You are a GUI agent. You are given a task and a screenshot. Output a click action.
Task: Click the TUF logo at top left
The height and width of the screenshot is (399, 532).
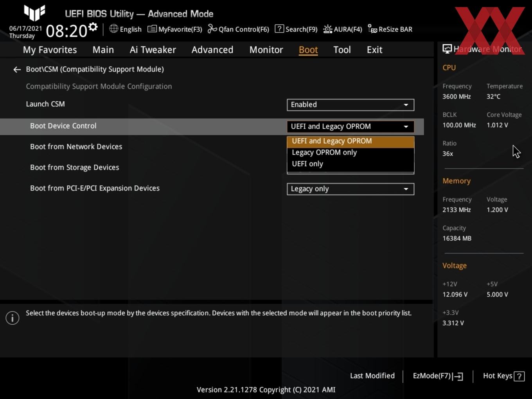pyautogui.click(x=34, y=13)
